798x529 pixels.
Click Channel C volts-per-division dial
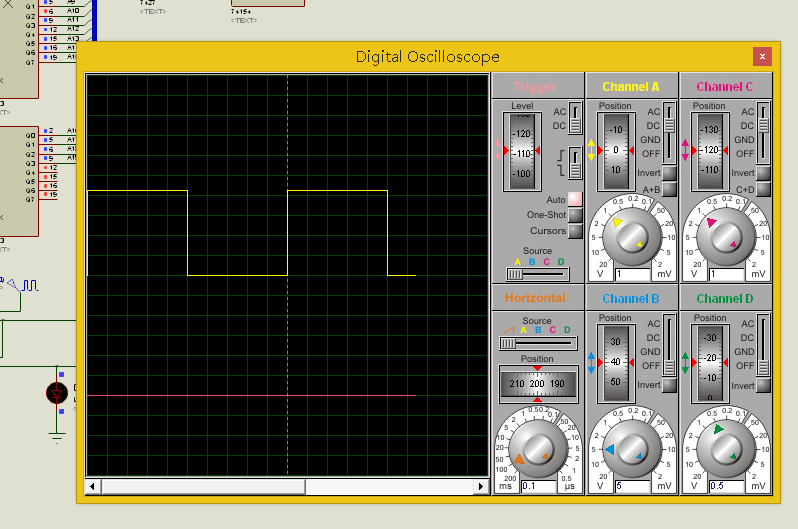[726, 236]
